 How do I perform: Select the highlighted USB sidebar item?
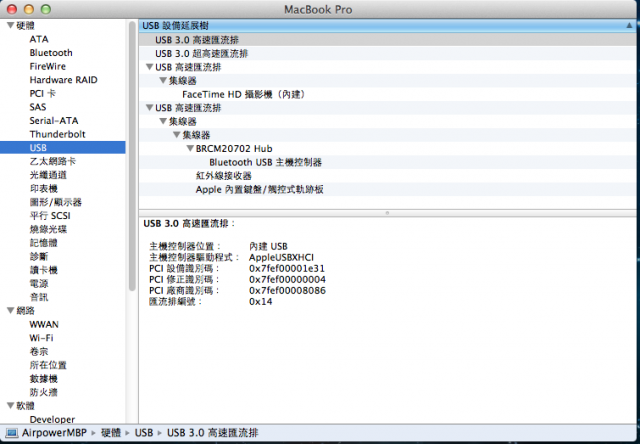pyautogui.click(x=62, y=147)
